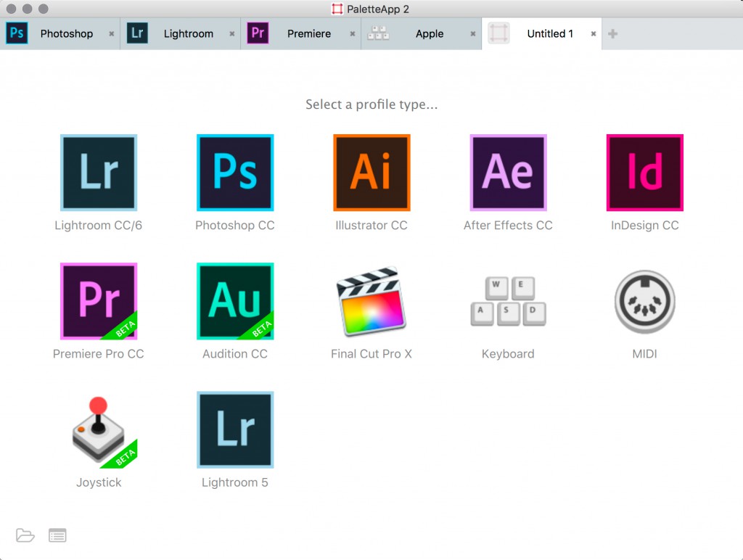The height and width of the screenshot is (560, 743).
Task: Click the Audition CC label
Action: coord(235,354)
